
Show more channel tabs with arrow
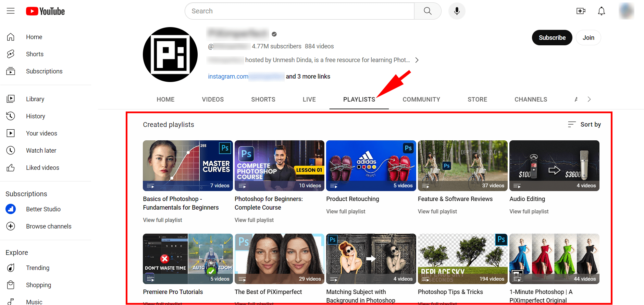pyautogui.click(x=589, y=99)
